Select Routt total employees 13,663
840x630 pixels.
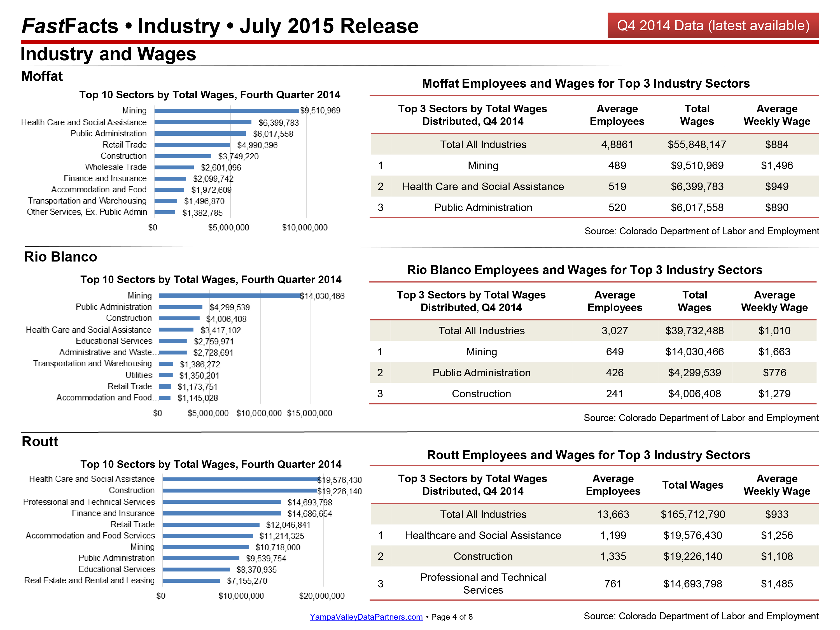[613, 515]
